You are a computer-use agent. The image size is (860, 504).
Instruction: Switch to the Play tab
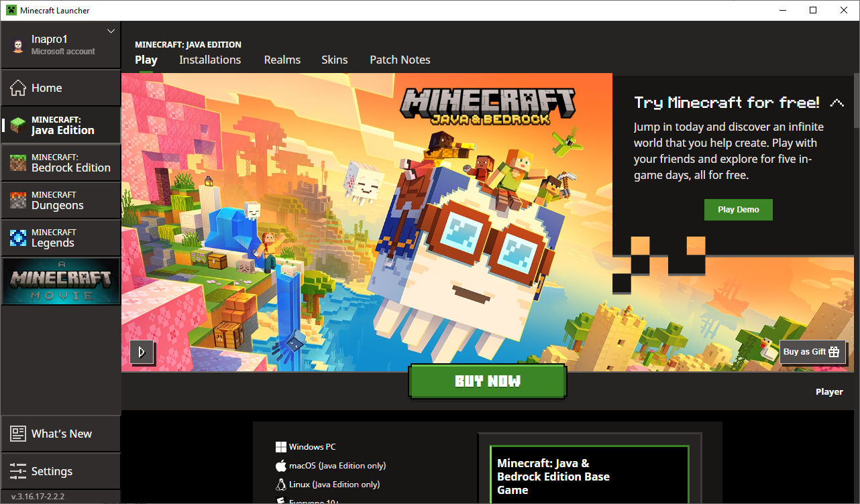pyautogui.click(x=146, y=60)
